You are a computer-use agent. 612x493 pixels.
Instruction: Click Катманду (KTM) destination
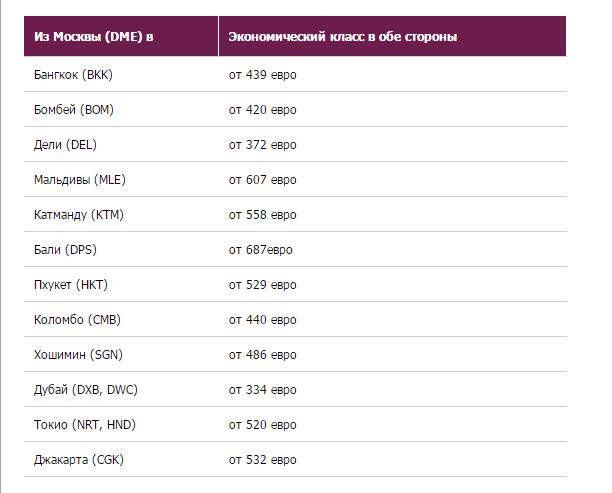point(78,215)
